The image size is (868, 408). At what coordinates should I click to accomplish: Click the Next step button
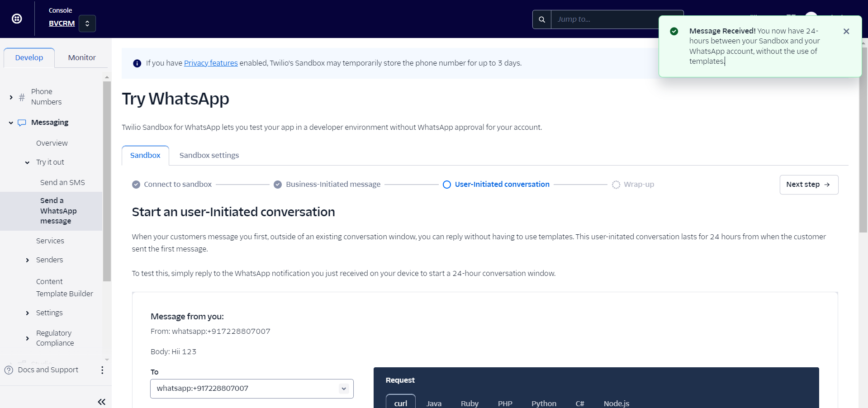pyautogui.click(x=809, y=185)
